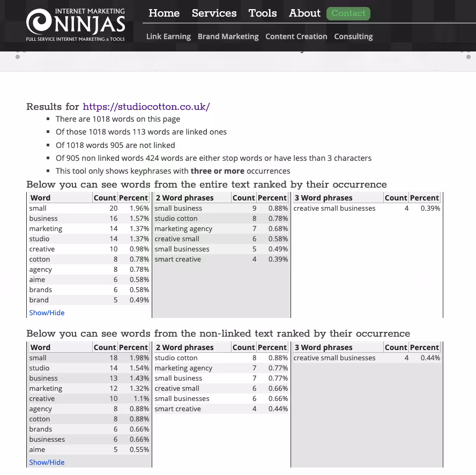The width and height of the screenshot is (476, 475).
Task: Click 'brand' row with 0.49% percent
Action: pos(89,300)
